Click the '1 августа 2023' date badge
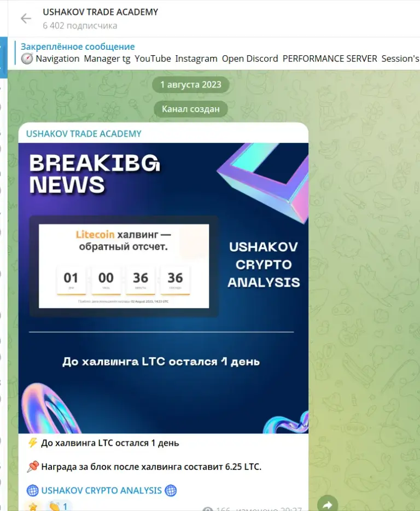Image resolution: width=420 pixels, height=511 pixels. click(x=191, y=85)
